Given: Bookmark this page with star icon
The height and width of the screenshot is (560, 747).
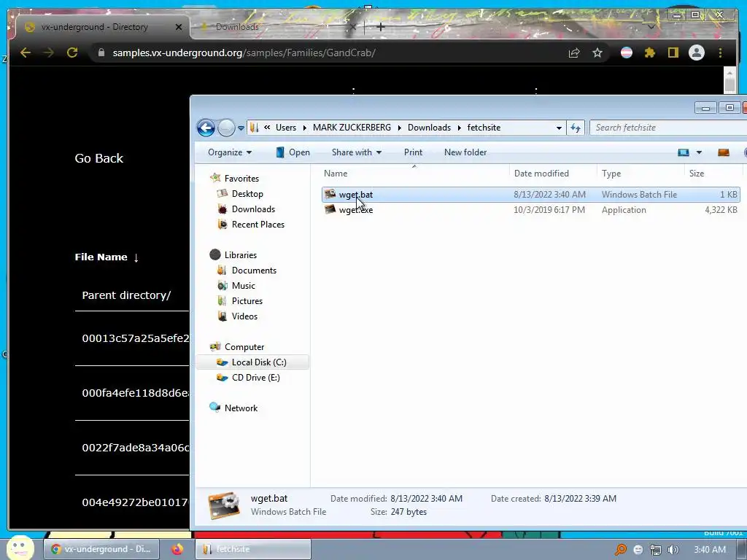Looking at the screenshot, I should (597, 52).
